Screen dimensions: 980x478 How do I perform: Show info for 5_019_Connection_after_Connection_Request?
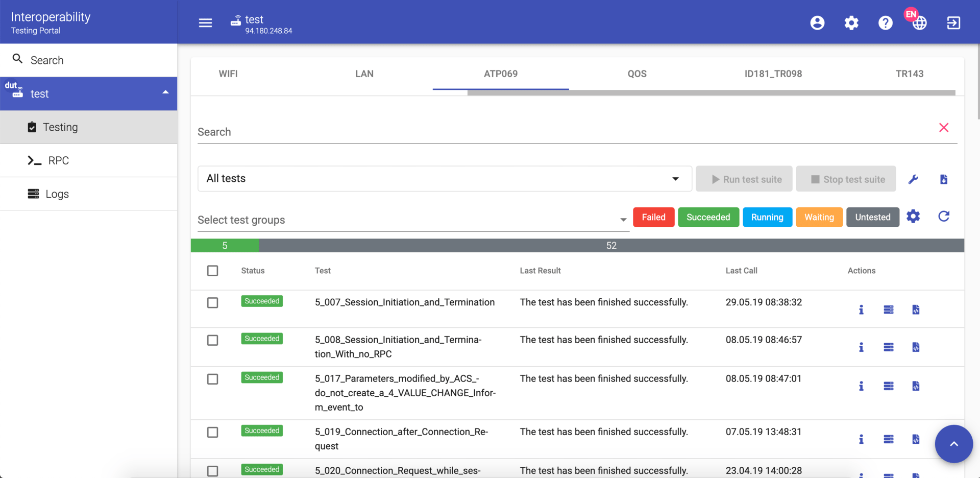[861, 439]
